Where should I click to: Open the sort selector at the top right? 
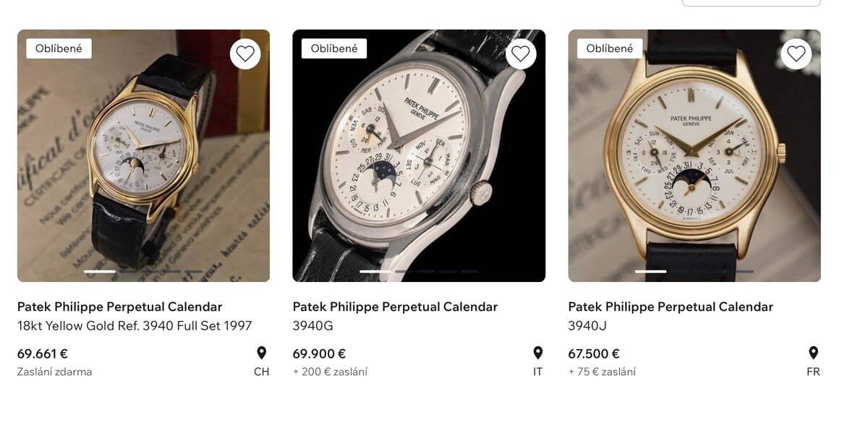coord(751,2)
